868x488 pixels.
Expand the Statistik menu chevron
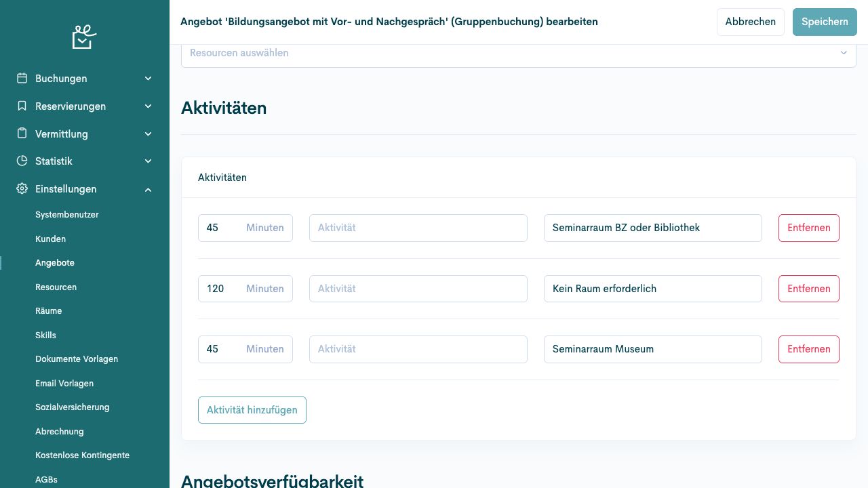(x=148, y=161)
